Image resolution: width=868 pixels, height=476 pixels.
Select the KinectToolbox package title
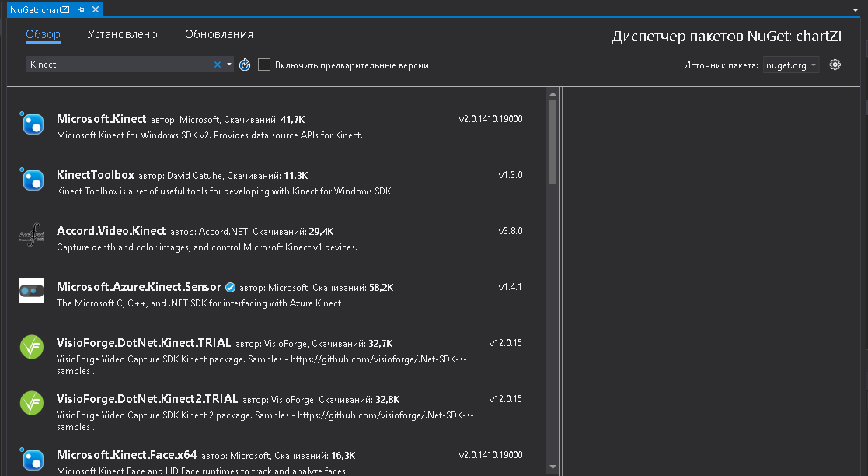pos(96,174)
